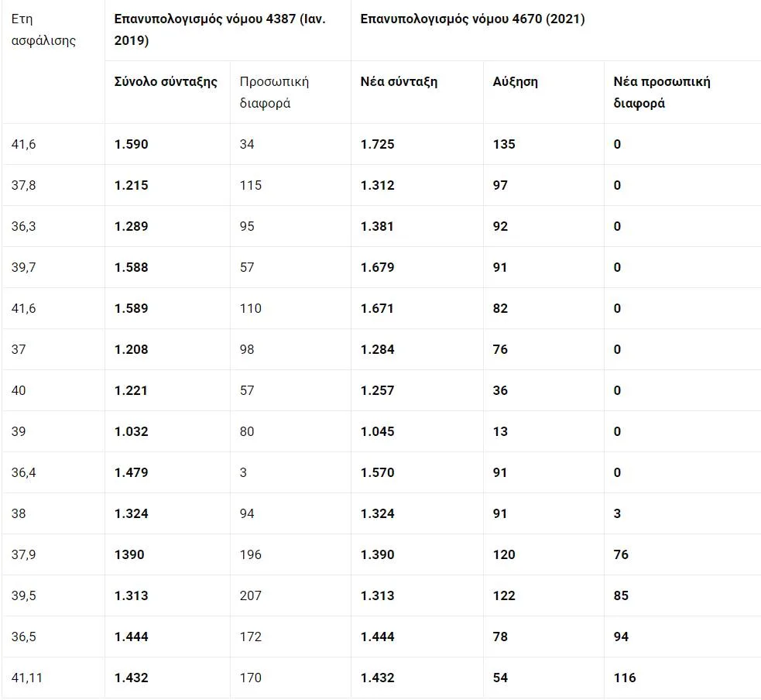The width and height of the screenshot is (761, 700).
Task: Select the insurance years cell 41,11
Action: [27, 678]
